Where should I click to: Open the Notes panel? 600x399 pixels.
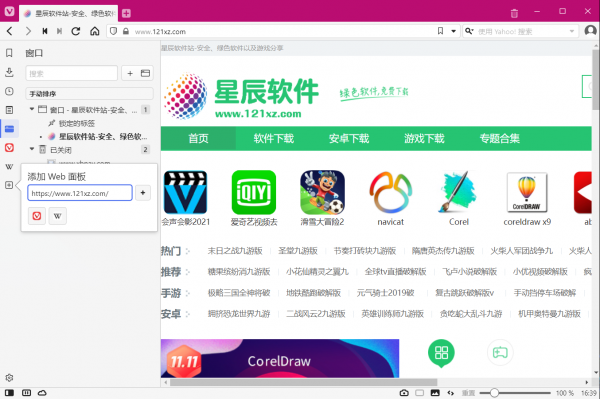coord(9,110)
